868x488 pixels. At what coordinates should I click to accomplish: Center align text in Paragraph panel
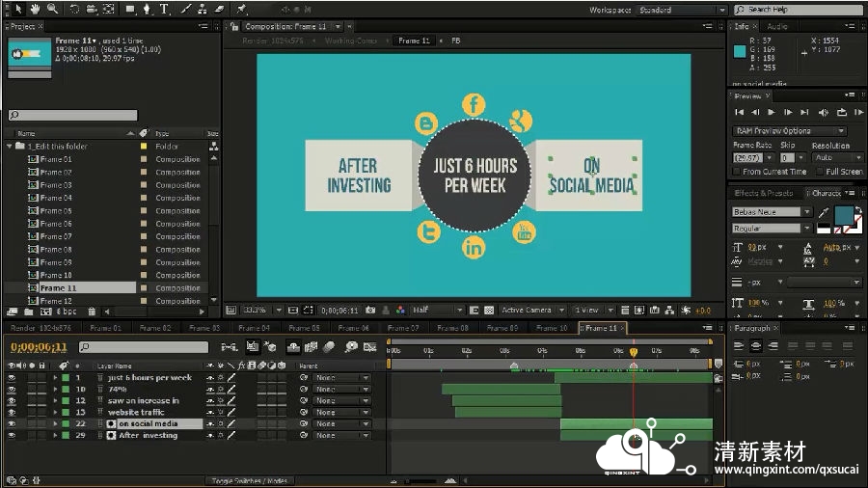click(x=755, y=346)
